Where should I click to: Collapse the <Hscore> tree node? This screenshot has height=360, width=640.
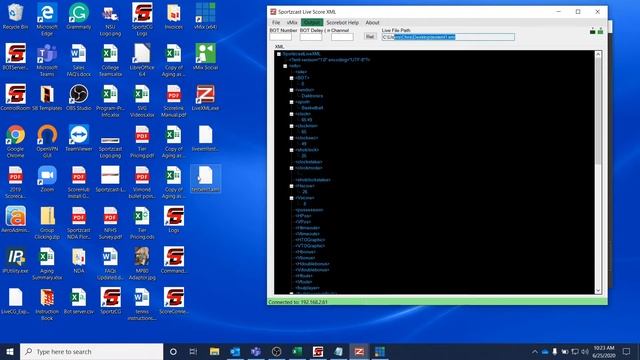click(x=291, y=186)
